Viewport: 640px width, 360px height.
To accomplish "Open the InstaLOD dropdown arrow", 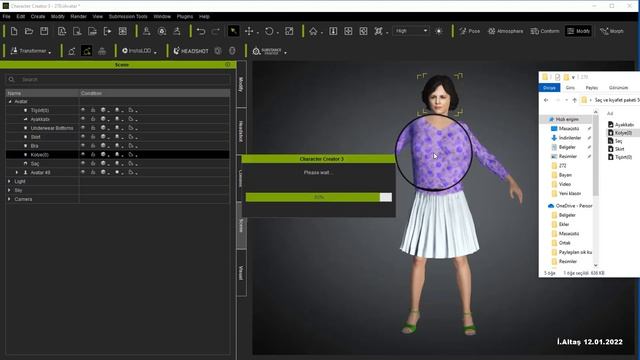I will [x=156, y=52].
